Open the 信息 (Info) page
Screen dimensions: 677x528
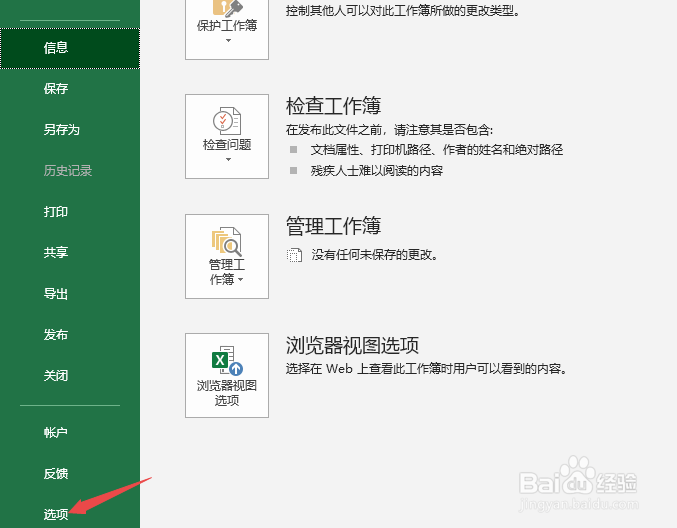[x=70, y=48]
